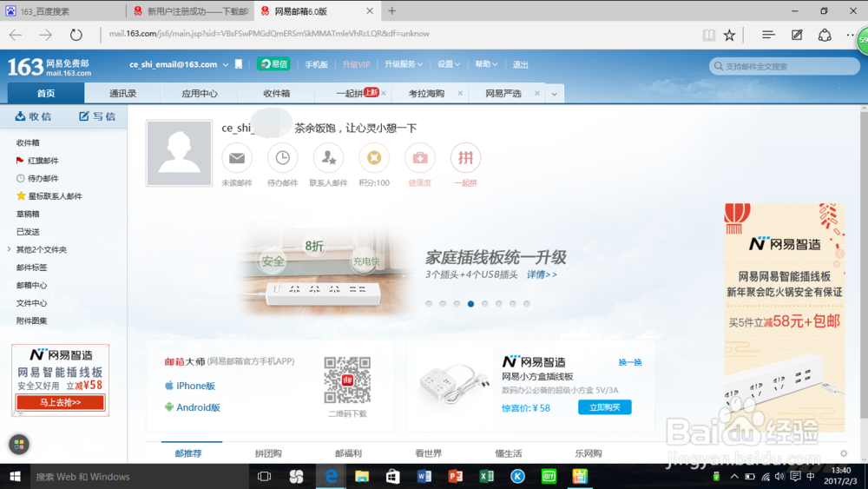Close the 网易严选 tab

(537, 94)
